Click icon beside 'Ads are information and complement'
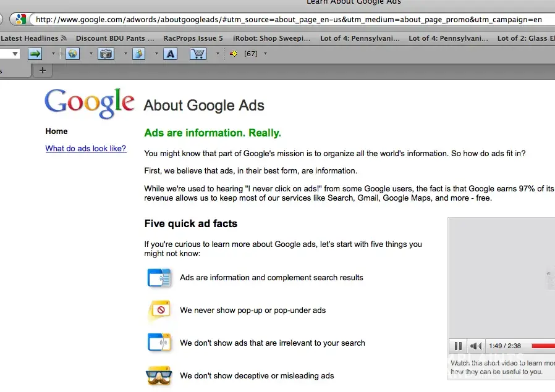The image size is (555, 392). [159, 278]
